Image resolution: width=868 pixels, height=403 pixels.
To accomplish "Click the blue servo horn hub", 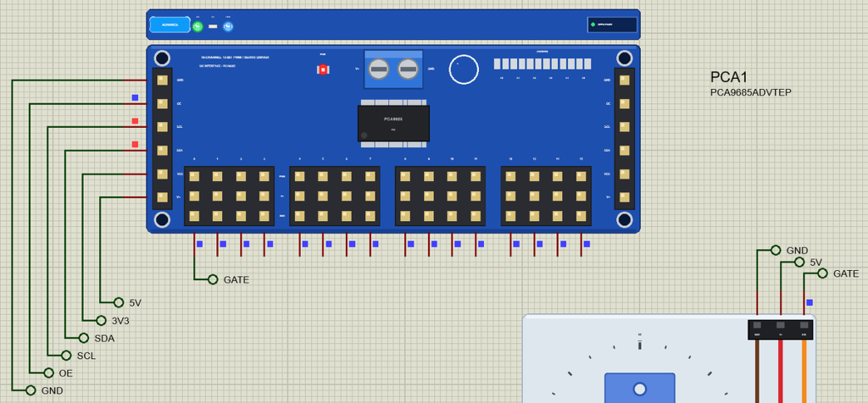I will pyautogui.click(x=639, y=389).
